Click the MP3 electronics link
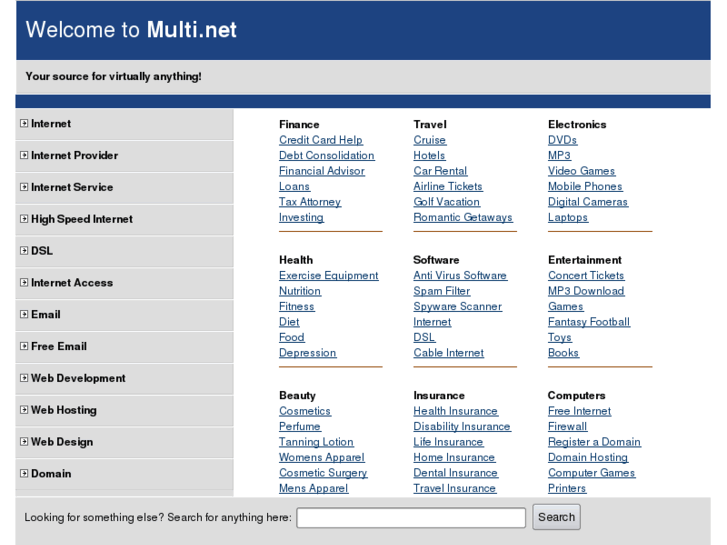 point(559,155)
